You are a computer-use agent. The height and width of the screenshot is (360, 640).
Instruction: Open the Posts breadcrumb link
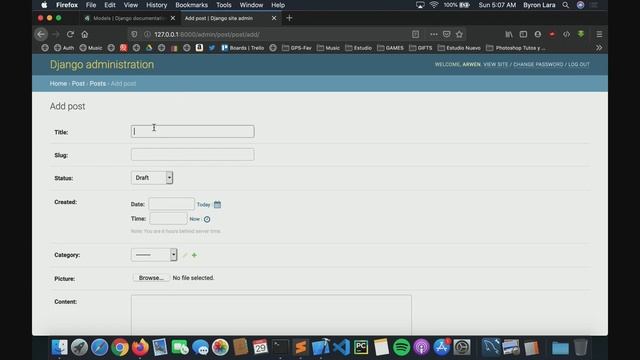[98, 83]
